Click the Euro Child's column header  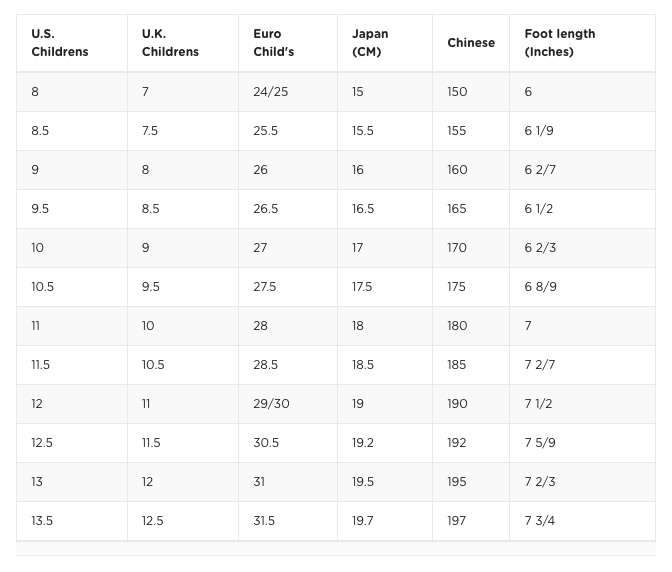click(273, 43)
